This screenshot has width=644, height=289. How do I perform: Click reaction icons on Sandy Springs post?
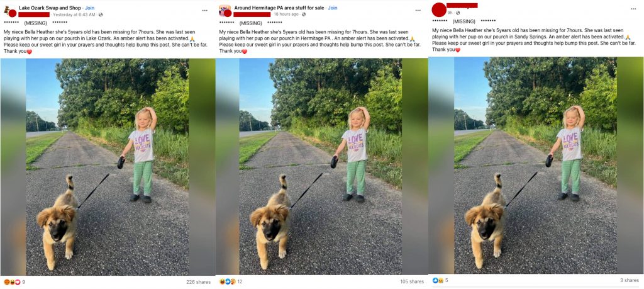coord(438,280)
